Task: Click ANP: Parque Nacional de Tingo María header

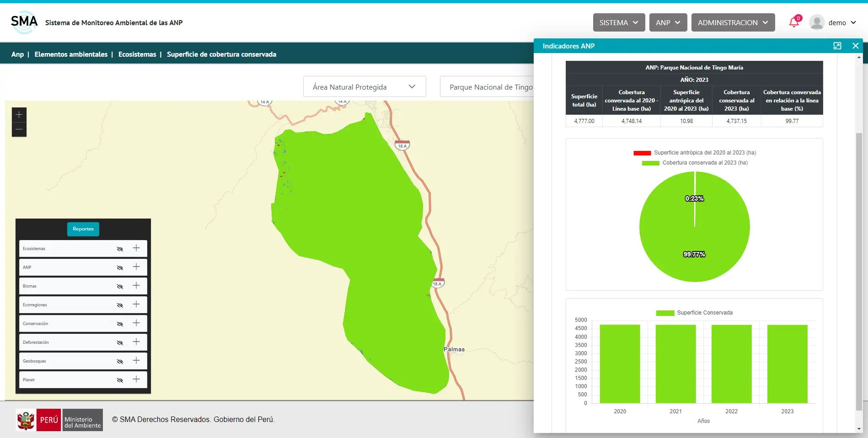Action: (x=694, y=67)
